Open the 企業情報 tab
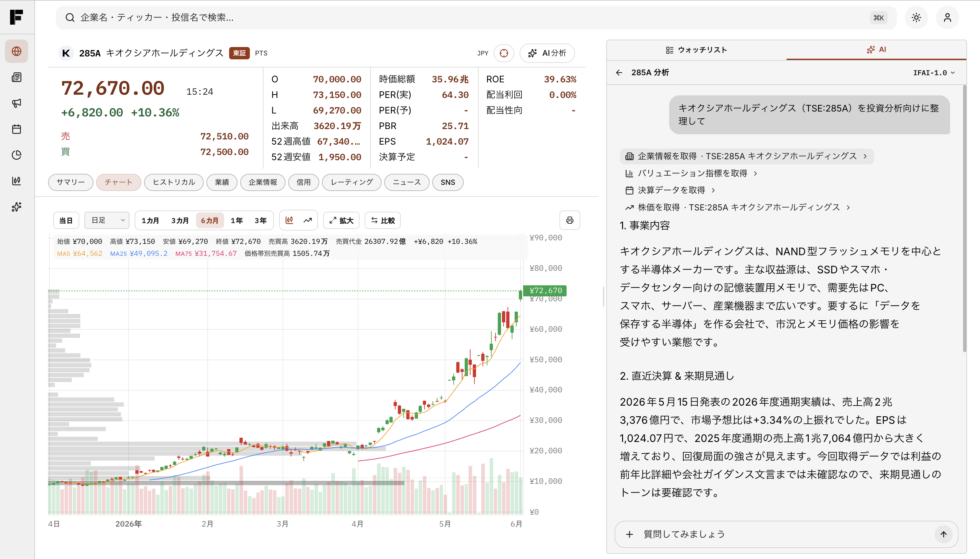 263,182
